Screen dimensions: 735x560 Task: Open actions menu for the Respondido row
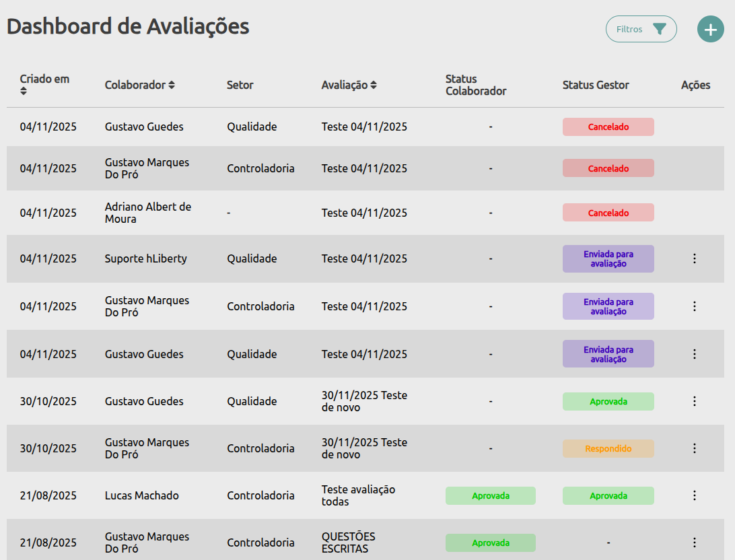695,448
